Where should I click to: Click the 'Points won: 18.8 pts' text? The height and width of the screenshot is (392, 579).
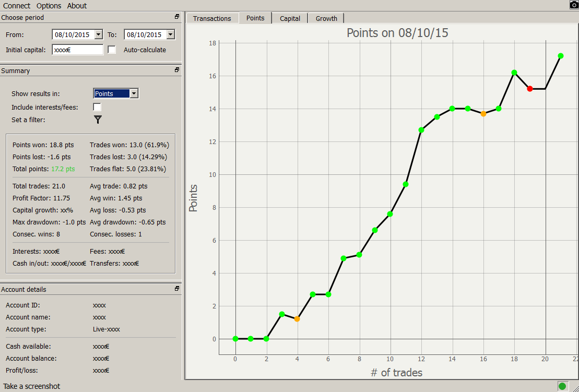click(x=43, y=145)
